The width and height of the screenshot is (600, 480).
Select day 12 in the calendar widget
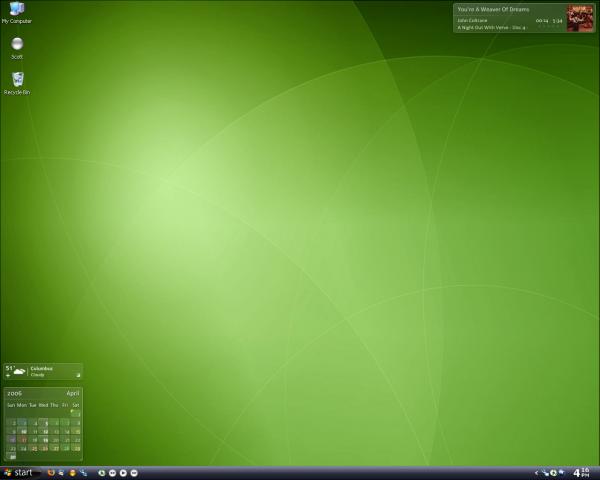[x=43, y=431]
